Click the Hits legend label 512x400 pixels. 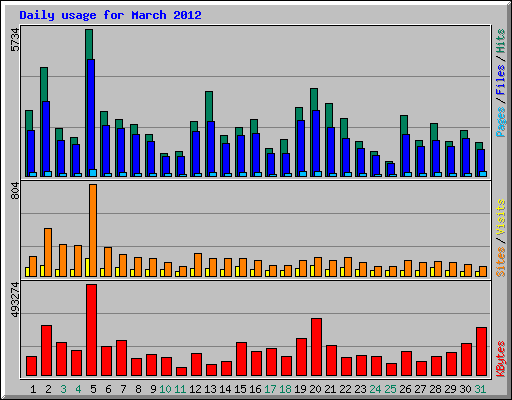(500, 41)
